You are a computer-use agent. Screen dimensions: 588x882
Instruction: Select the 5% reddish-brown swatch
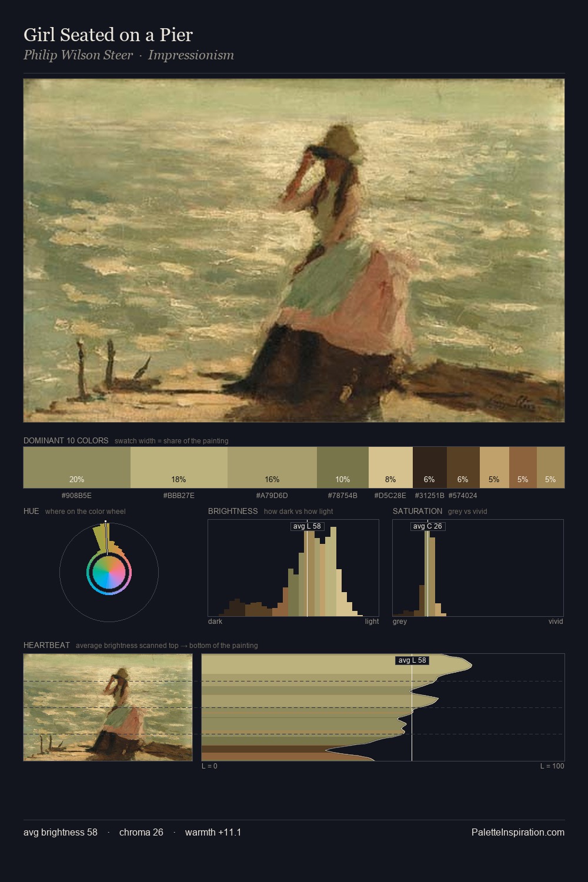point(523,467)
